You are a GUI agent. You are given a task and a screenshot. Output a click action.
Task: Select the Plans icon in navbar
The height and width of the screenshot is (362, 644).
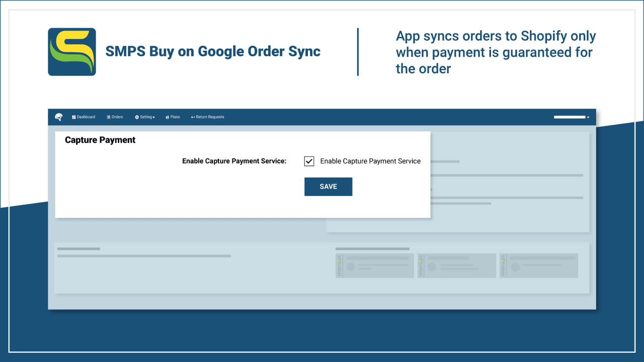[166, 117]
